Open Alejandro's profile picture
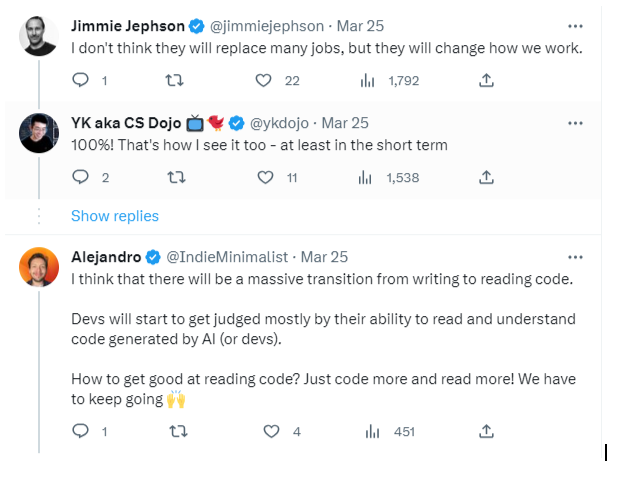635x495 pixels. pos(39,266)
